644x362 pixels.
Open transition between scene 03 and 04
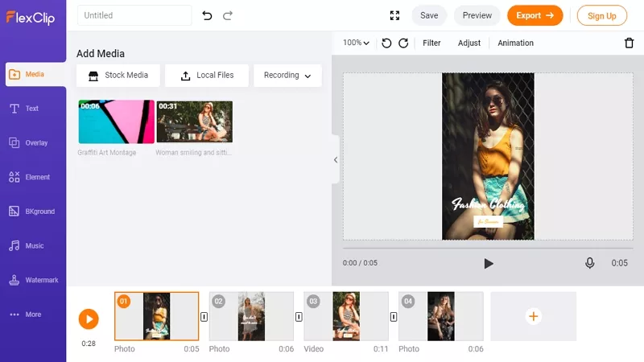[394, 317]
